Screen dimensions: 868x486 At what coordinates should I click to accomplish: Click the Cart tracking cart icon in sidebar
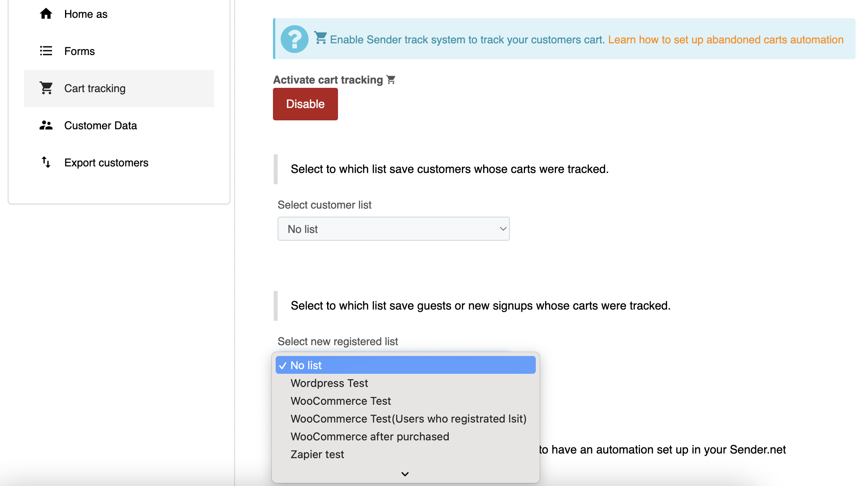[x=46, y=88]
